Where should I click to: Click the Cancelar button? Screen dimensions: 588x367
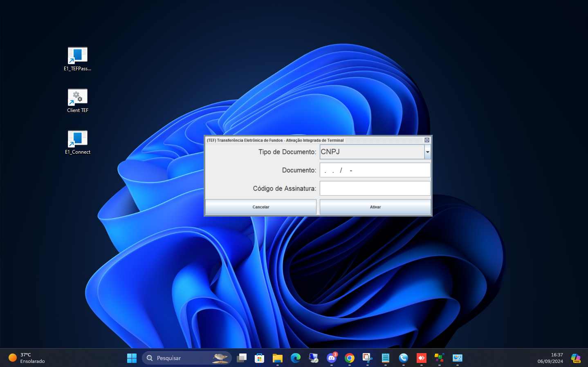point(261,207)
